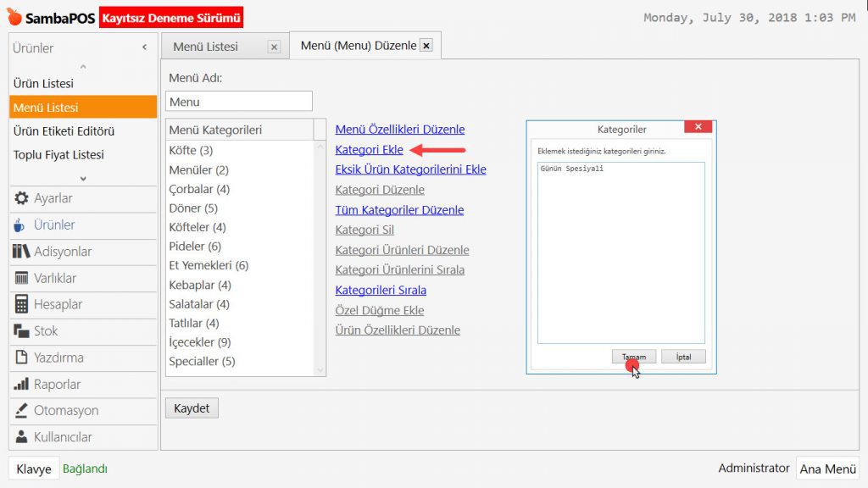Open Ürün Etiketi Editörü from sidebar

tap(64, 131)
